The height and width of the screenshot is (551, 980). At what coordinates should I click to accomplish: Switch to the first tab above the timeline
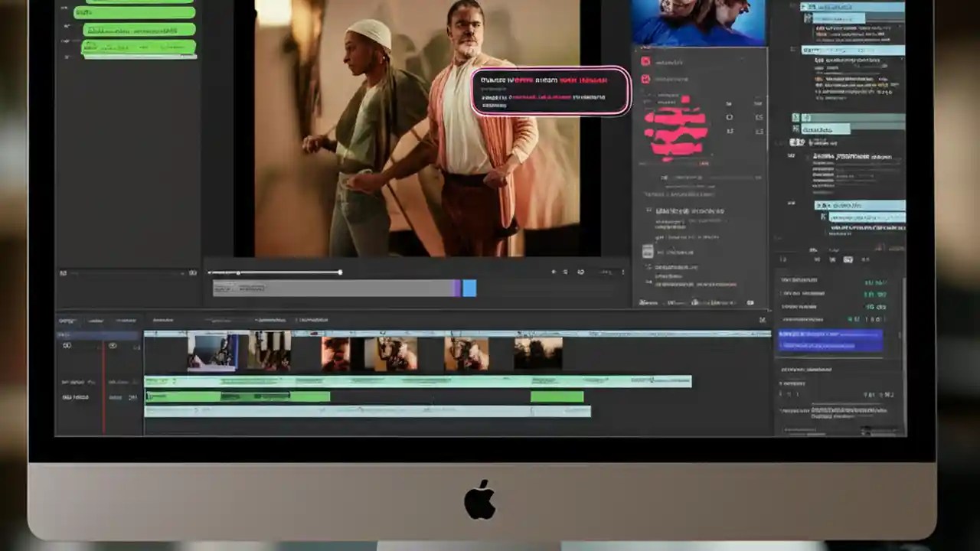(67, 320)
